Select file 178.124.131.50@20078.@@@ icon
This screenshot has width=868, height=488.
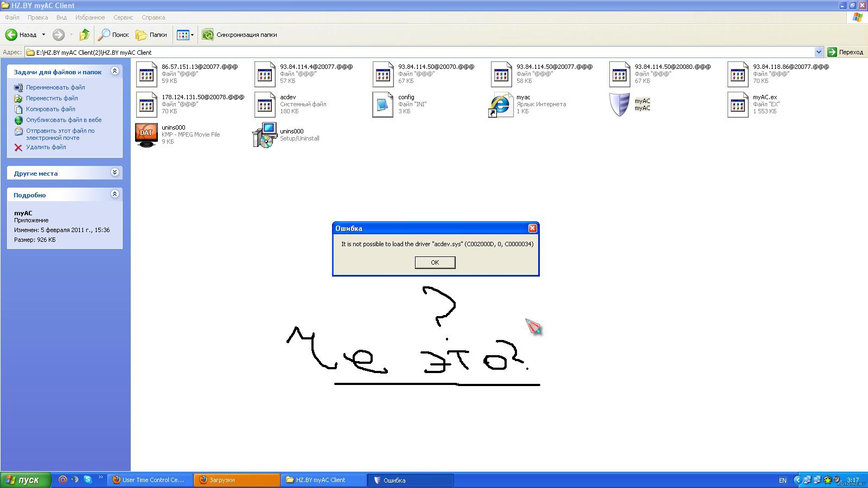click(x=146, y=105)
